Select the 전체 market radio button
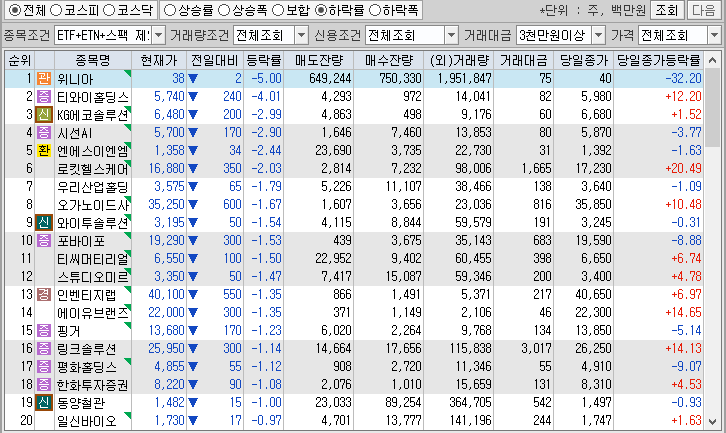726x433 pixels. click(x=15, y=10)
